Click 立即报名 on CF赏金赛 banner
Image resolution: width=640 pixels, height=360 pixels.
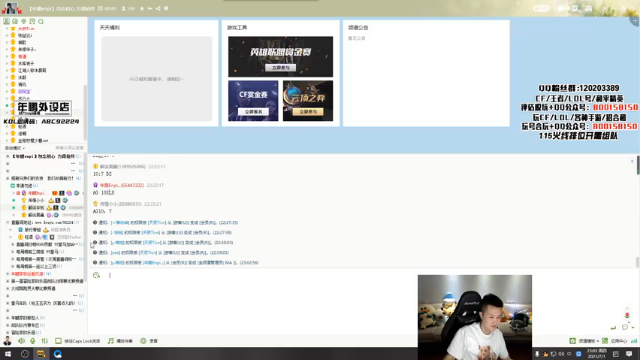pos(253,111)
